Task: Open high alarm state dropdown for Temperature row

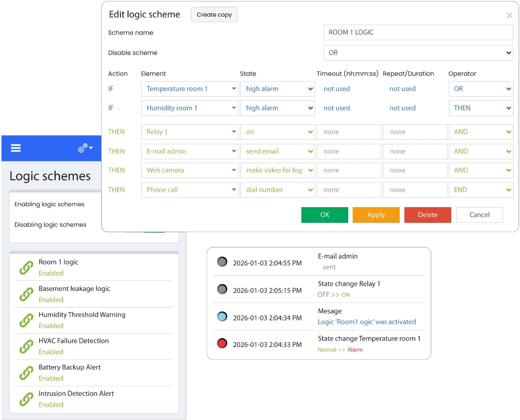Action: pos(278,89)
